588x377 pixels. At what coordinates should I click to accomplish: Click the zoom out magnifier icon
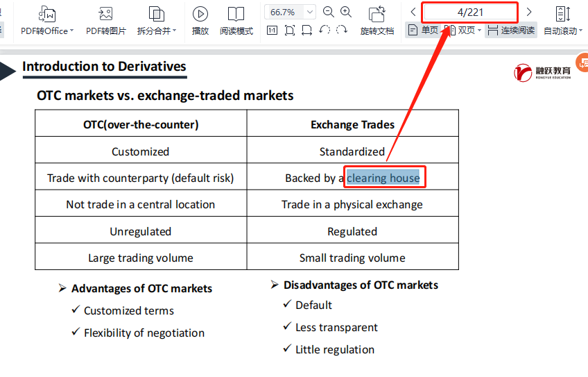click(329, 12)
